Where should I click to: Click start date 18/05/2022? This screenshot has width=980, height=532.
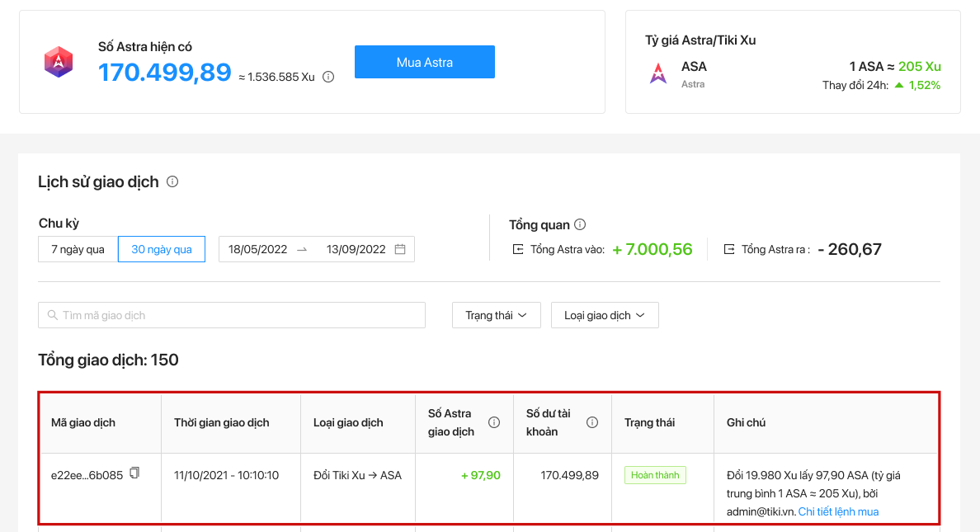click(257, 249)
